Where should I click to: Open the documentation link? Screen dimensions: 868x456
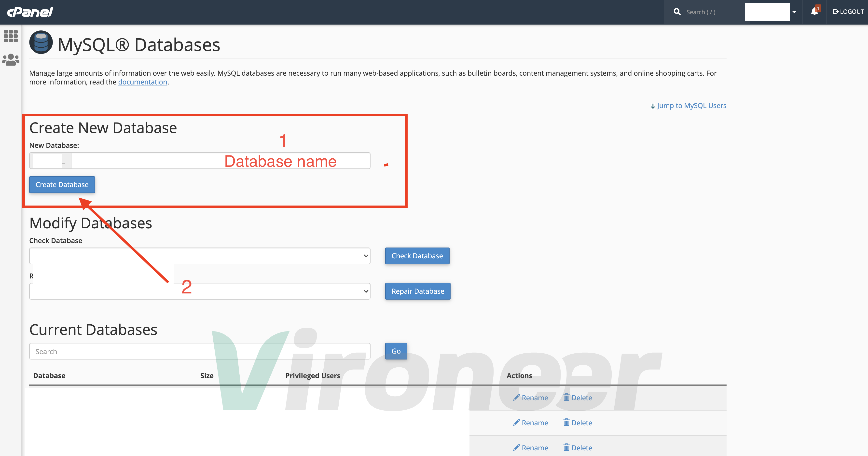[142, 82]
